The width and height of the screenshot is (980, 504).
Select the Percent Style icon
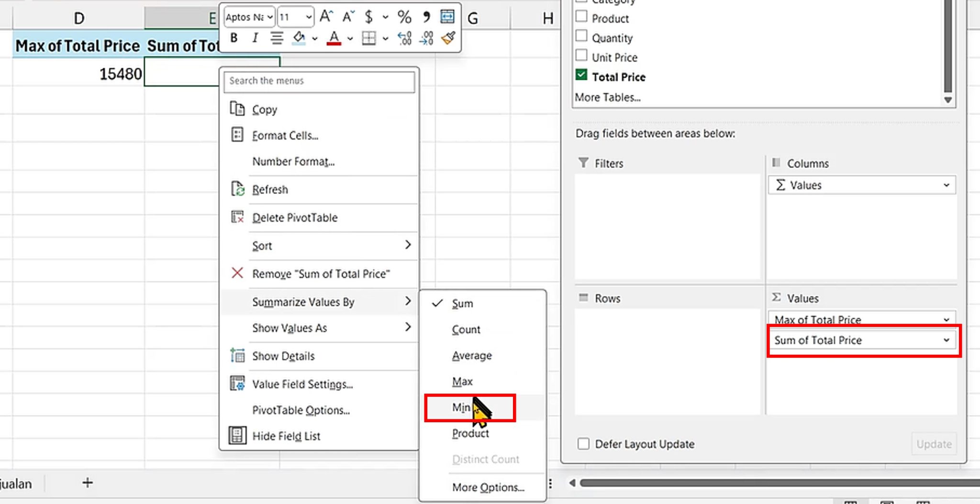point(404,17)
